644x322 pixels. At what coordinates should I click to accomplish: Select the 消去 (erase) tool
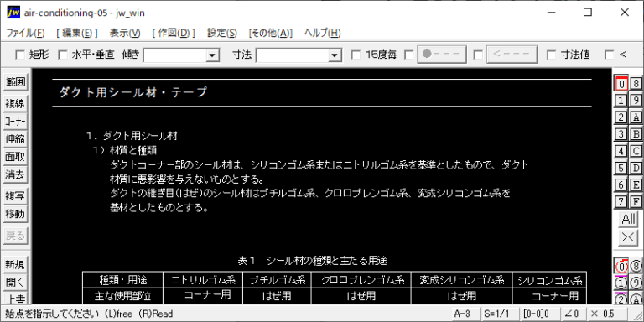click(15, 174)
